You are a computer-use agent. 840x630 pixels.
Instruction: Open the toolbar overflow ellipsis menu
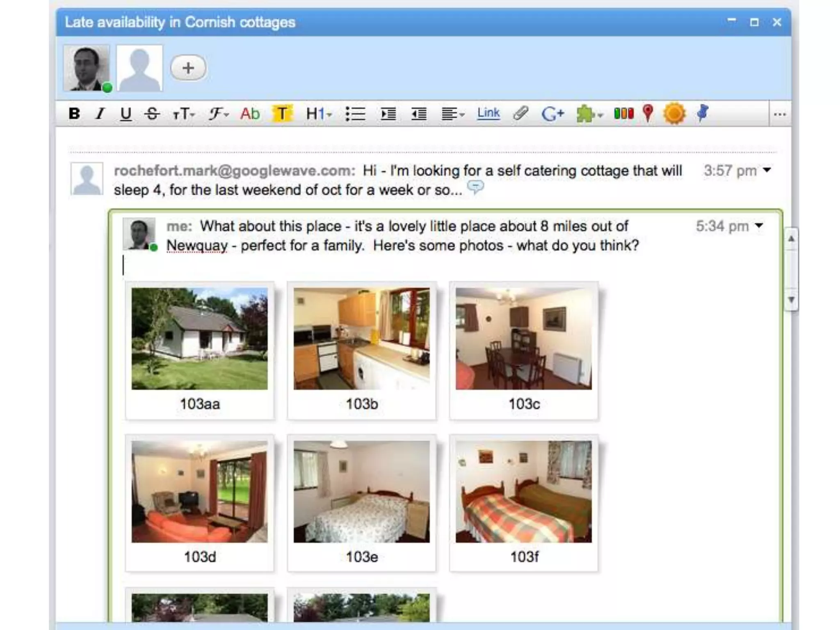pyautogui.click(x=779, y=114)
